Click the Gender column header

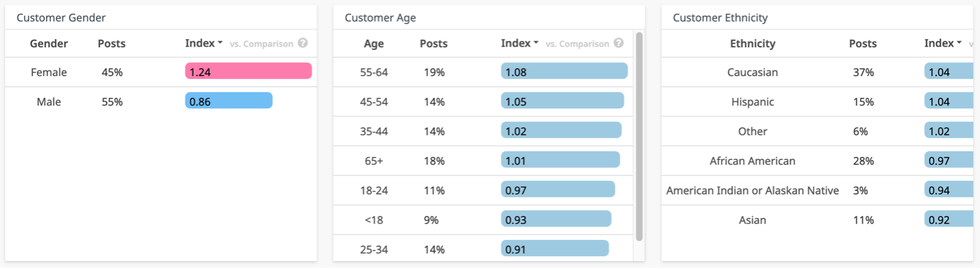(x=49, y=43)
